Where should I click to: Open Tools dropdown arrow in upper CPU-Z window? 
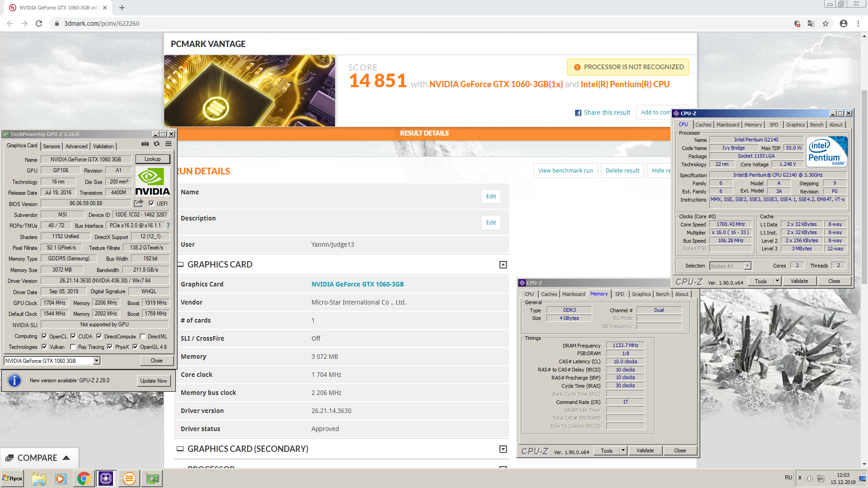pyautogui.click(x=778, y=281)
